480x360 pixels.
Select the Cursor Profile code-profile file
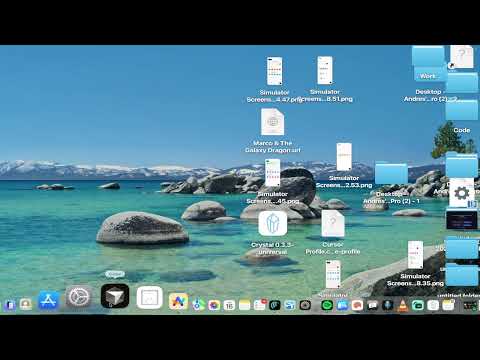click(x=333, y=223)
